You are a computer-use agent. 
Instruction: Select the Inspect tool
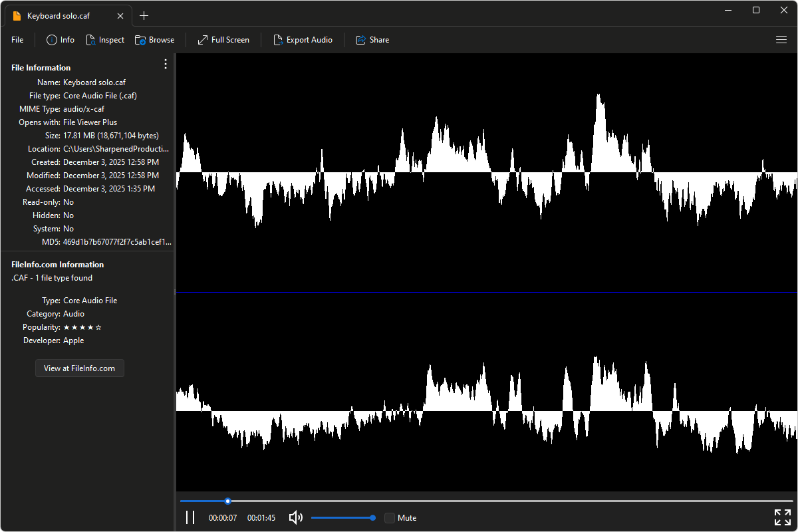pyautogui.click(x=105, y=40)
